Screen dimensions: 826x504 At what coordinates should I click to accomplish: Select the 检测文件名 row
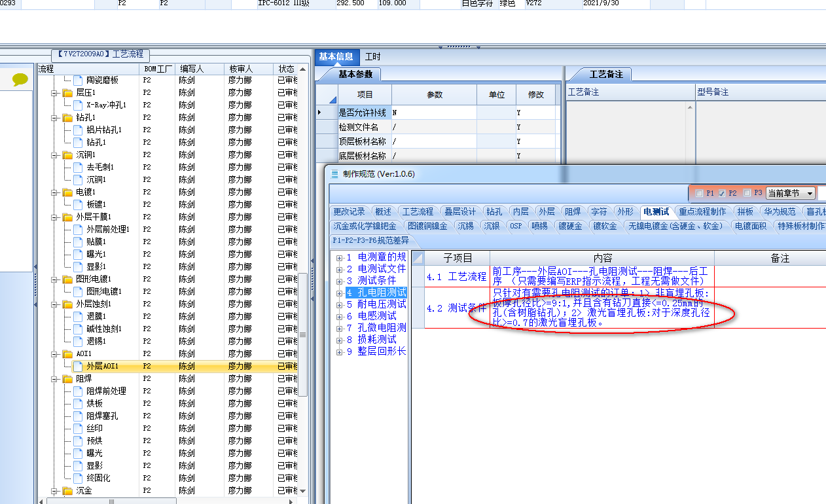click(439, 127)
